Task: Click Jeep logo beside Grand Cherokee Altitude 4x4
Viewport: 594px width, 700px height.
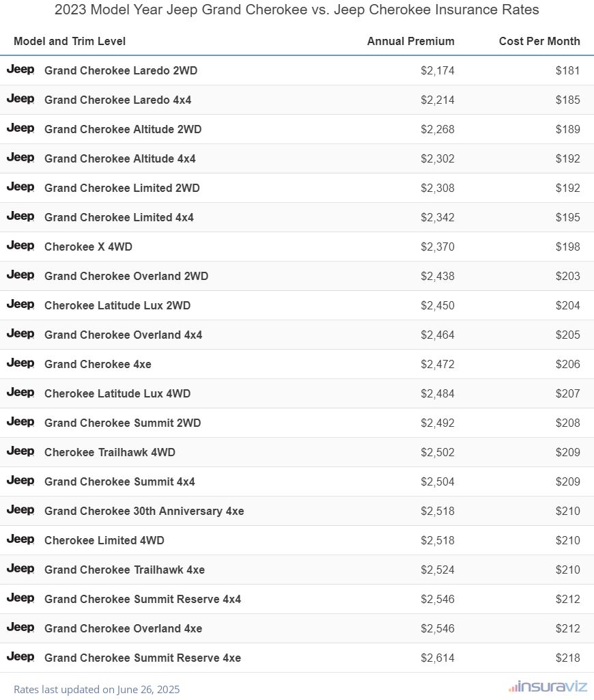Action: pos(20,158)
